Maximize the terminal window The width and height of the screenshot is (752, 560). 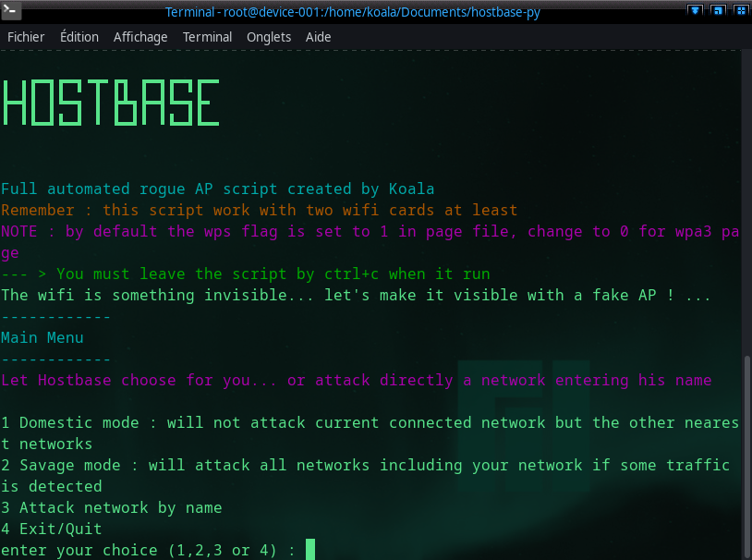[717, 11]
